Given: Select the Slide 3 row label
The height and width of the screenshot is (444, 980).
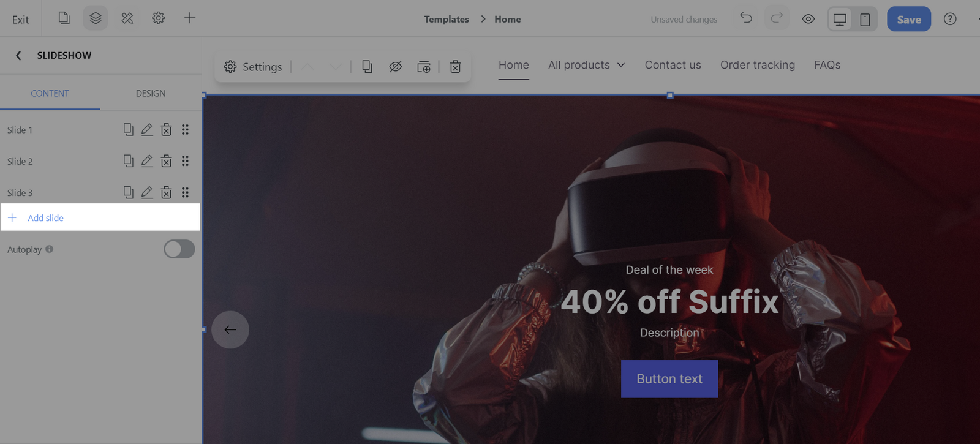Looking at the screenshot, I should (20, 192).
